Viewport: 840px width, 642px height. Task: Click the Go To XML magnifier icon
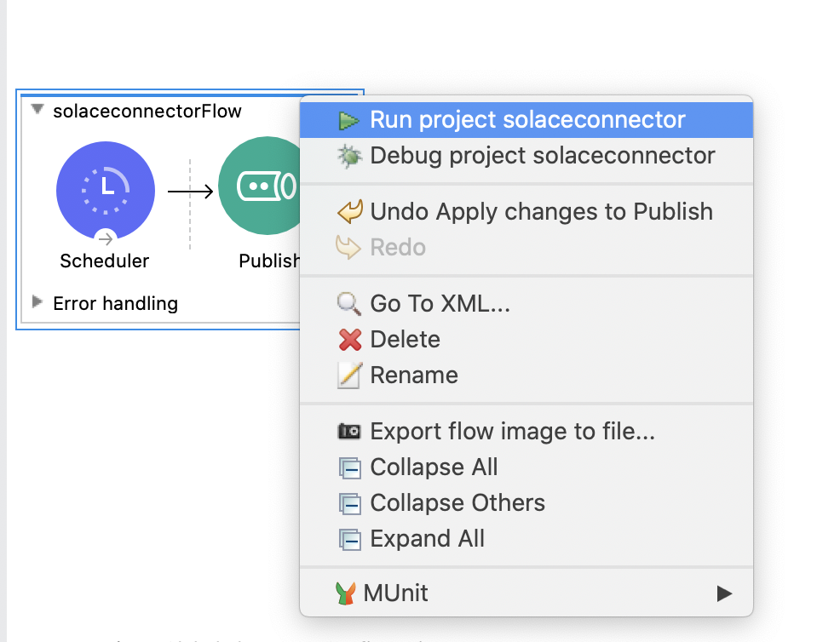349,303
